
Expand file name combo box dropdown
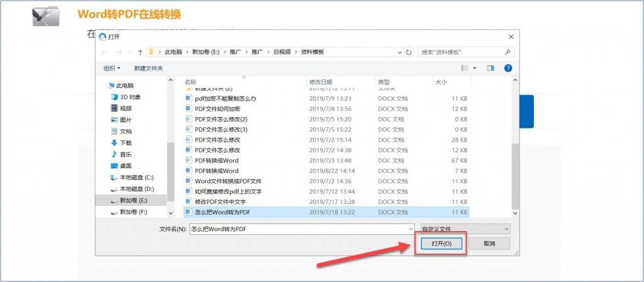[x=411, y=228]
